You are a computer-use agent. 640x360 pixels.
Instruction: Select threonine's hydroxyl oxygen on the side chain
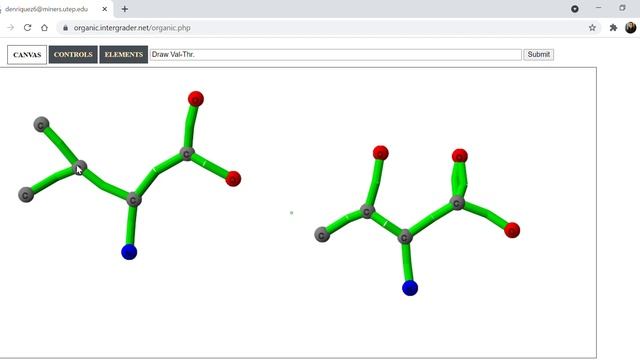(x=380, y=153)
